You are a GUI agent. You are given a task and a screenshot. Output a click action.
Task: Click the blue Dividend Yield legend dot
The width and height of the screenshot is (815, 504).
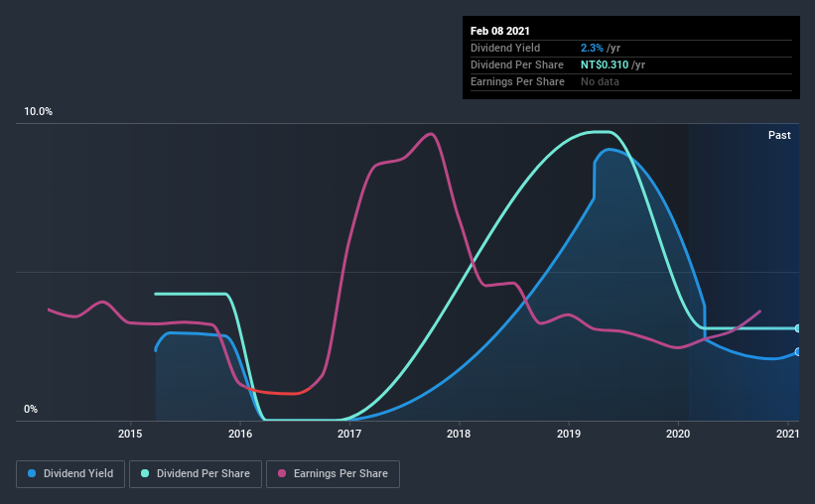pyautogui.click(x=32, y=473)
